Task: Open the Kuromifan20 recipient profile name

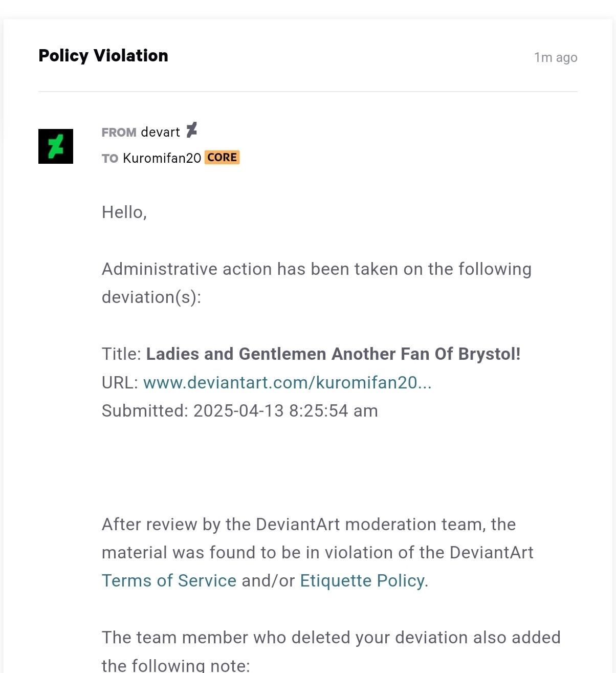Action: (x=162, y=158)
